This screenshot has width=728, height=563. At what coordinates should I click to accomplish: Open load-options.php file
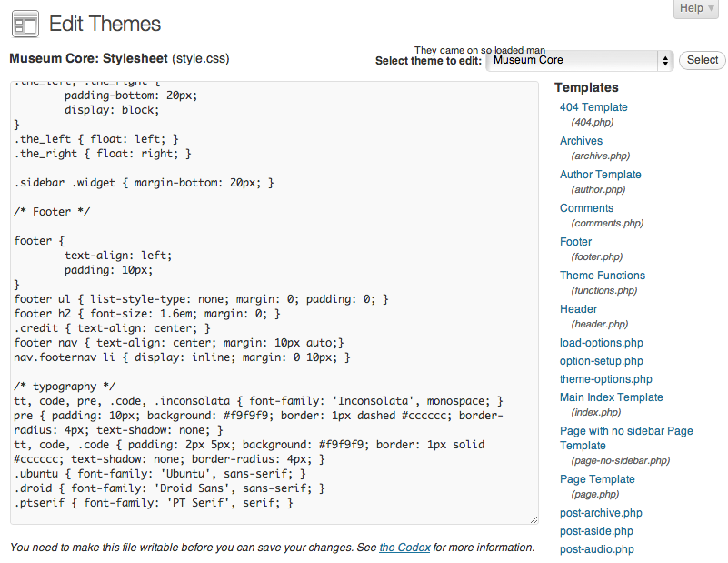[602, 343]
